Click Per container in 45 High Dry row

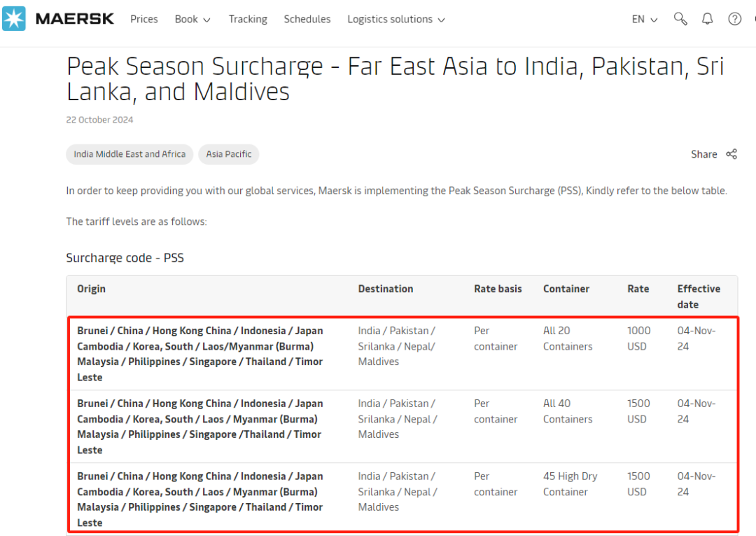(x=496, y=484)
